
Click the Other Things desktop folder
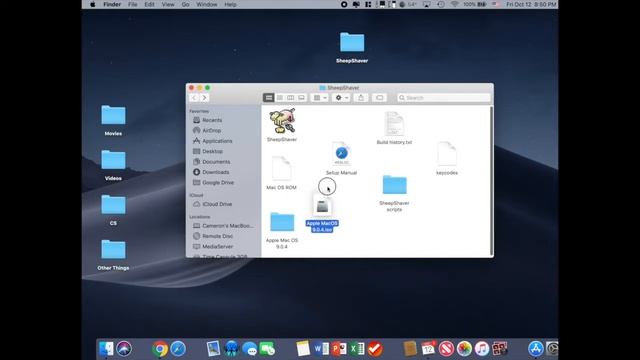coord(113,250)
